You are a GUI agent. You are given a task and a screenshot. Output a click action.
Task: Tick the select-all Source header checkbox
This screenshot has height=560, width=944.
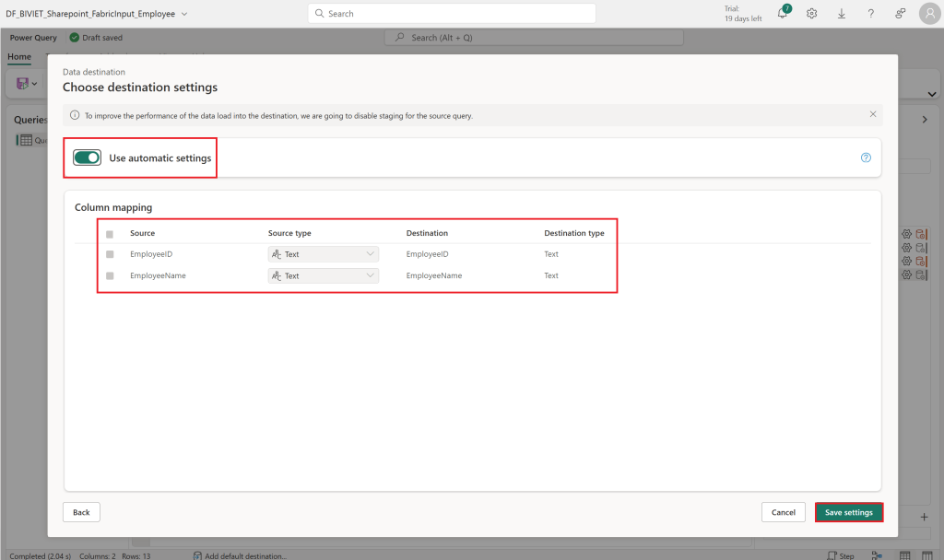(110, 234)
